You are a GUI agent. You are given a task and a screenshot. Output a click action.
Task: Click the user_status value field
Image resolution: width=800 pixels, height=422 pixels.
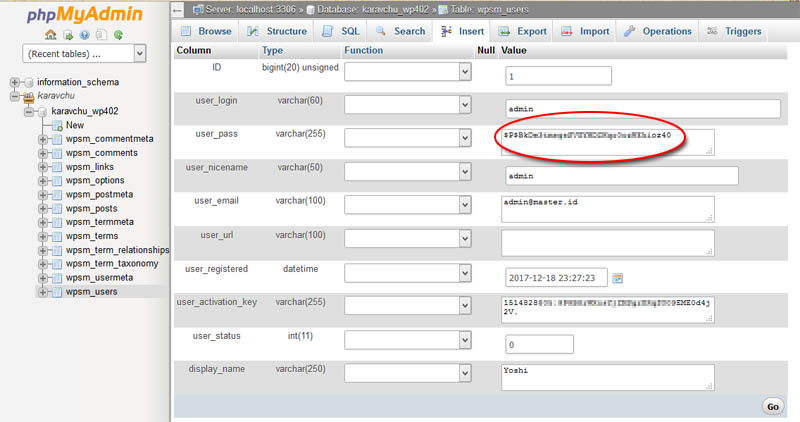click(x=539, y=344)
